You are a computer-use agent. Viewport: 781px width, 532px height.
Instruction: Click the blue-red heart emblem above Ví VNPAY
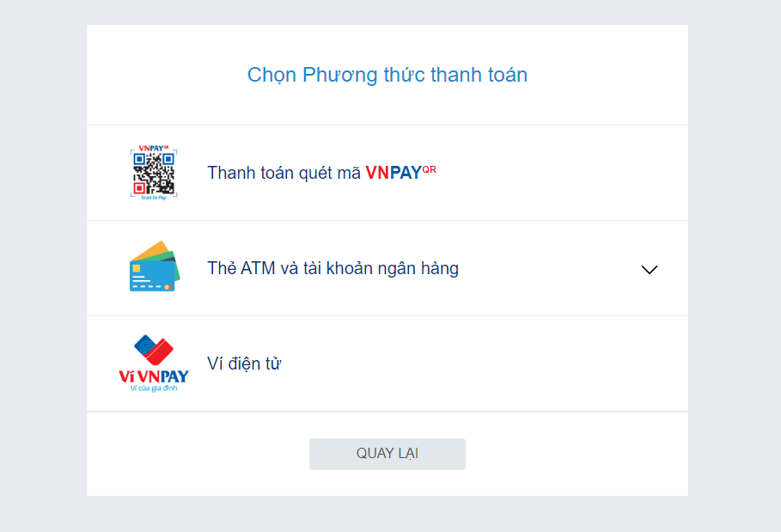coord(154,350)
